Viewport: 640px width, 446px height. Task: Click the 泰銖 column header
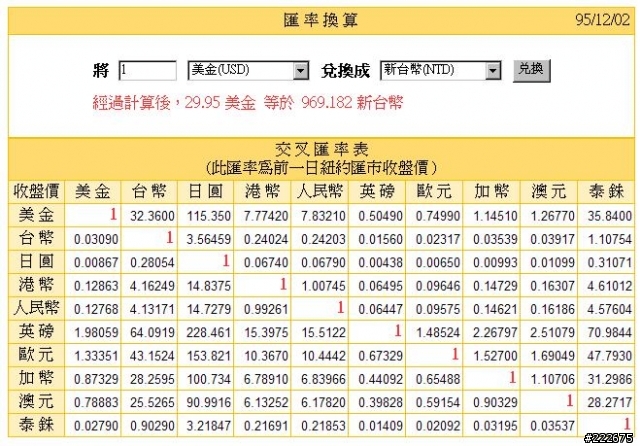click(x=606, y=191)
